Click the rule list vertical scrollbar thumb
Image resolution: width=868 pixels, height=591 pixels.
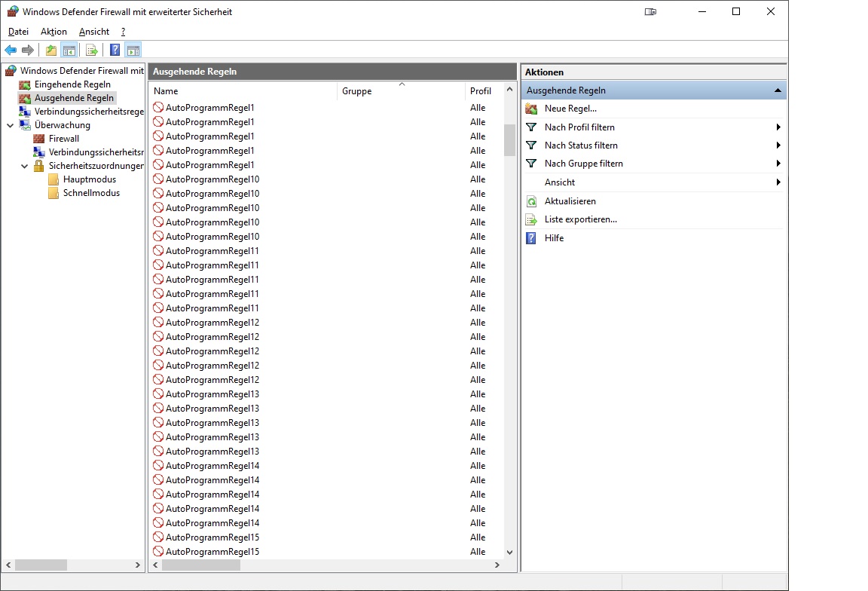point(510,140)
